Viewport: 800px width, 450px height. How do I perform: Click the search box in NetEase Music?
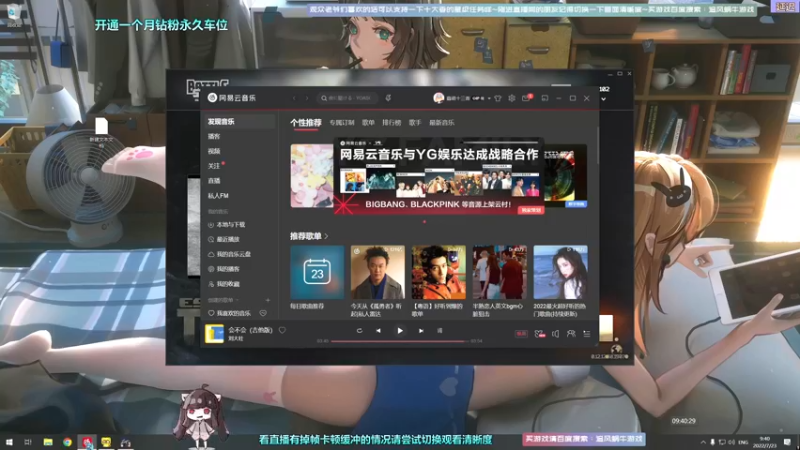(x=347, y=98)
